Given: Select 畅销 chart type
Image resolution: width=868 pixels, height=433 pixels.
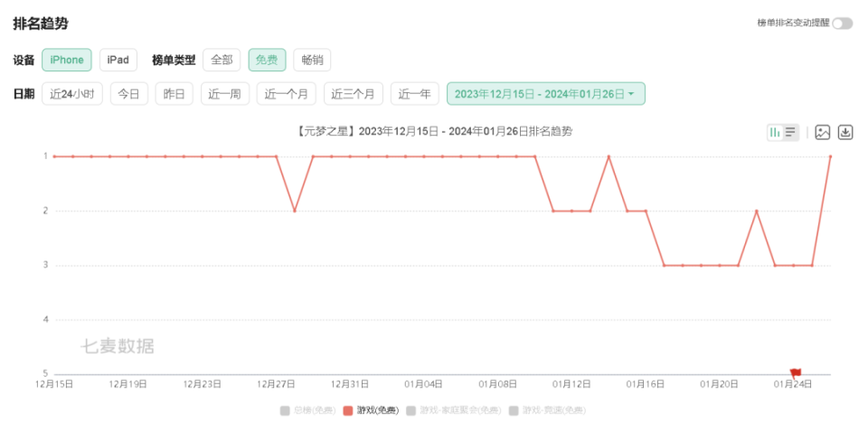Looking at the screenshot, I should [x=312, y=61].
